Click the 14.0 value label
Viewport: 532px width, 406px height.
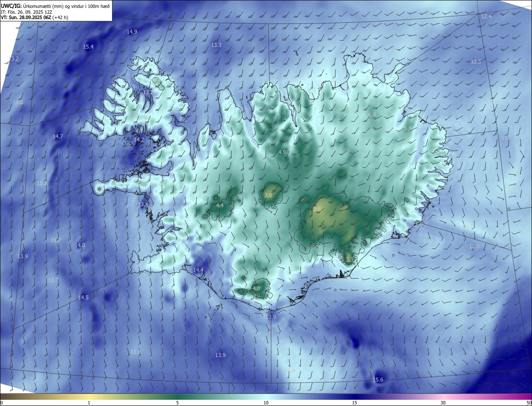[80, 245]
